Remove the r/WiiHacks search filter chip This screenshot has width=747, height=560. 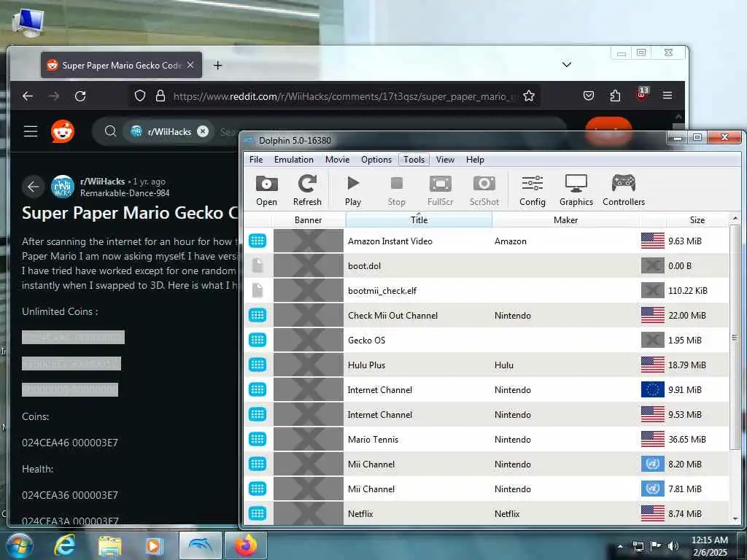pyautogui.click(x=203, y=131)
